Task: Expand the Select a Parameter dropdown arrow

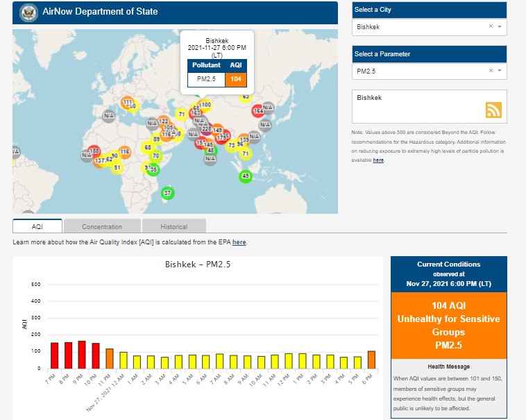Action: 500,71
